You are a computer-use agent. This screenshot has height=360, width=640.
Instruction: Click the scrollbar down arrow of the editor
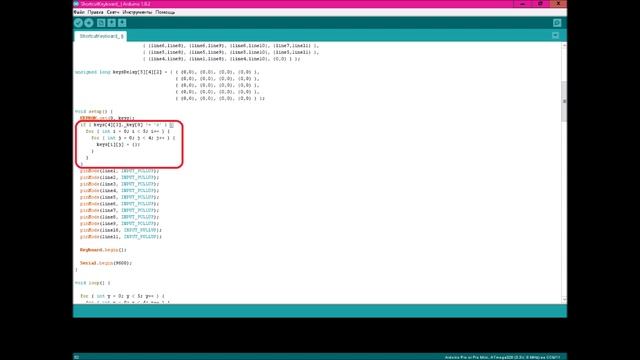pos(564,300)
